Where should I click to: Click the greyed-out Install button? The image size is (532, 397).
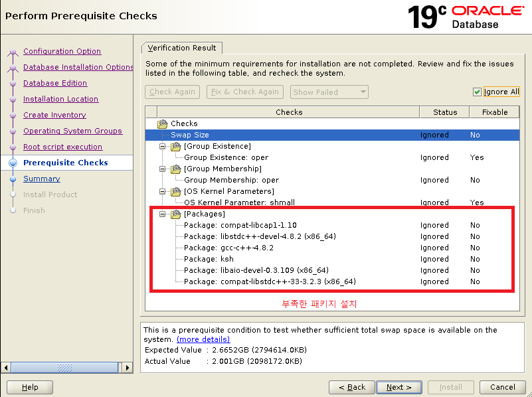click(450, 387)
